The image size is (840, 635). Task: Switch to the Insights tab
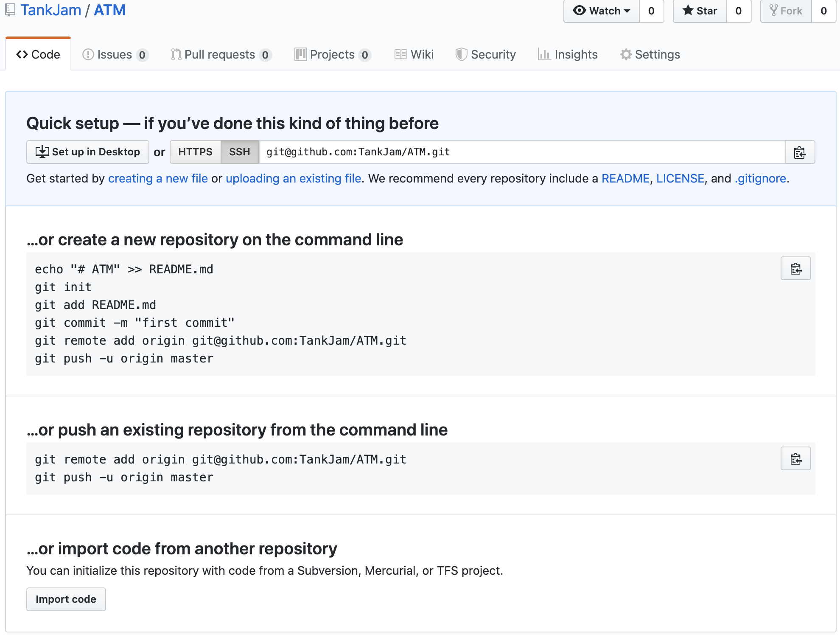point(568,54)
